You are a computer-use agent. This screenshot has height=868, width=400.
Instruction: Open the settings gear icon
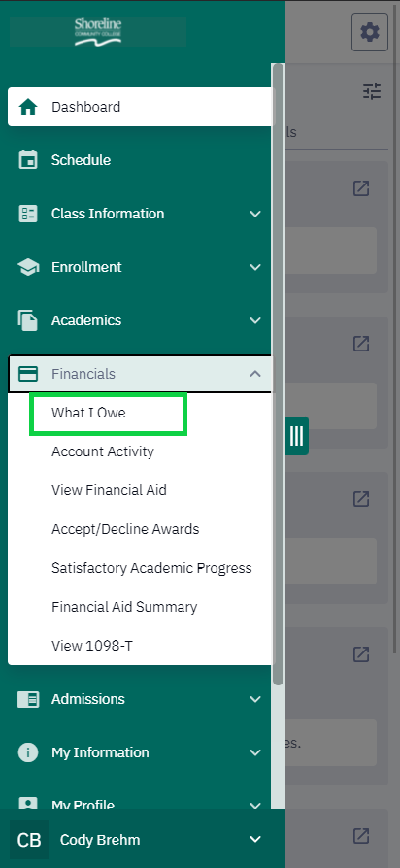point(370,33)
